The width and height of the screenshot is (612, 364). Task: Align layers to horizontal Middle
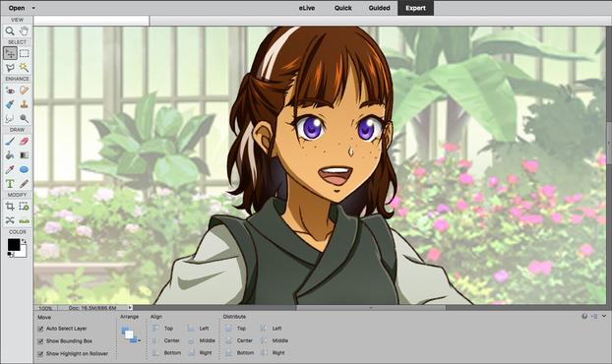202,340
